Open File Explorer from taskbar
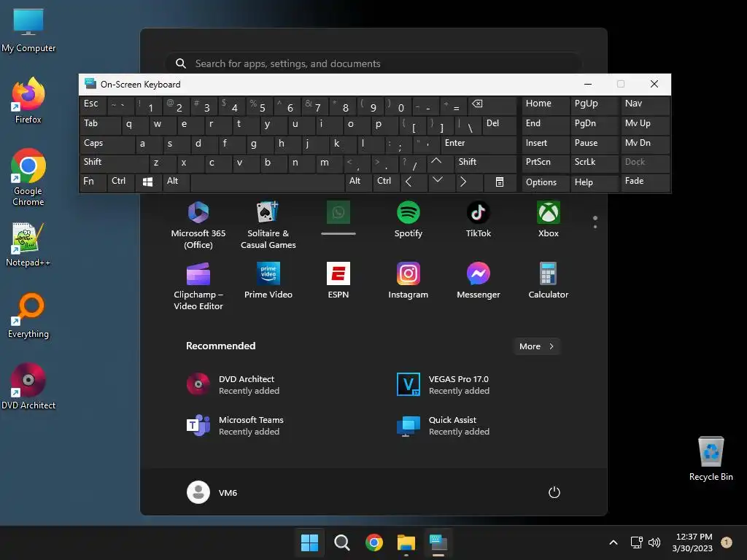 (x=406, y=542)
